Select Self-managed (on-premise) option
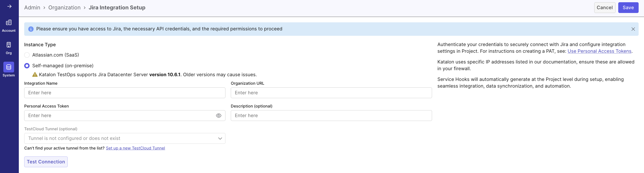This screenshot has width=644, height=173. [27, 66]
